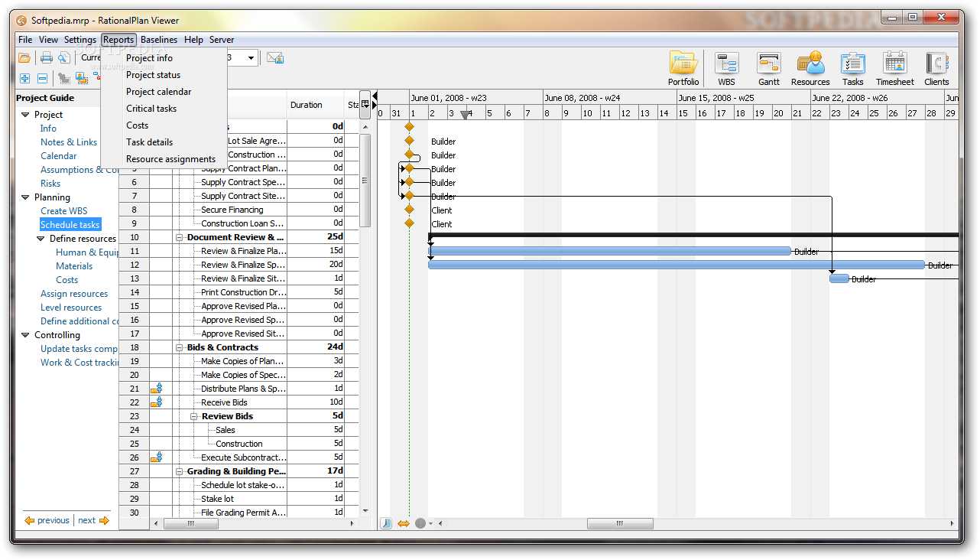Choose Project calendar report
Image resolution: width=980 pixels, height=560 pixels.
tap(164, 92)
